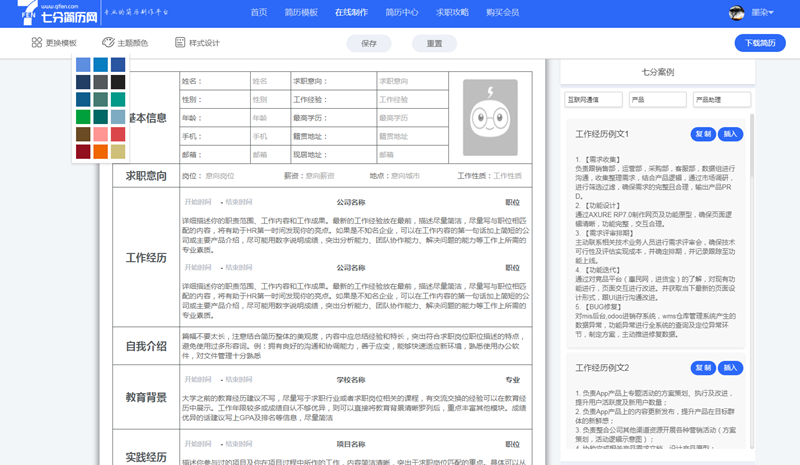Select the khaki tan color swatch

click(118, 152)
